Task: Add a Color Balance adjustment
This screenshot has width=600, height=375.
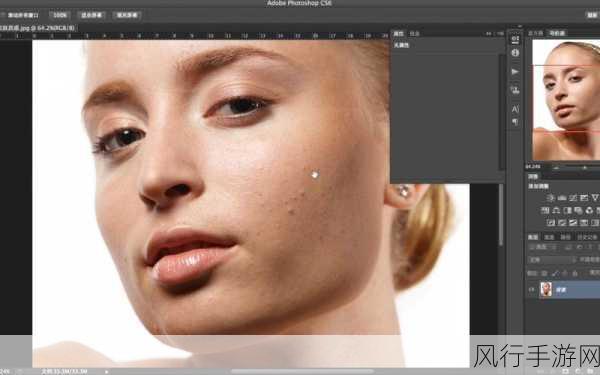Action: tap(556, 210)
